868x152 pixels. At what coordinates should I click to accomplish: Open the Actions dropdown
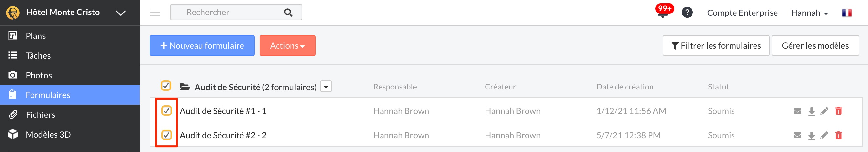point(287,45)
